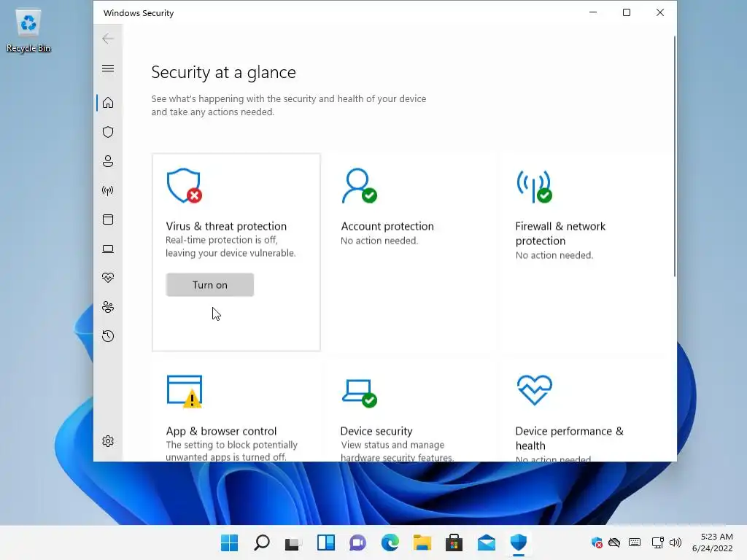Click the OneDrive cloud tray icon
Screen dimensions: 747x560
pos(614,542)
